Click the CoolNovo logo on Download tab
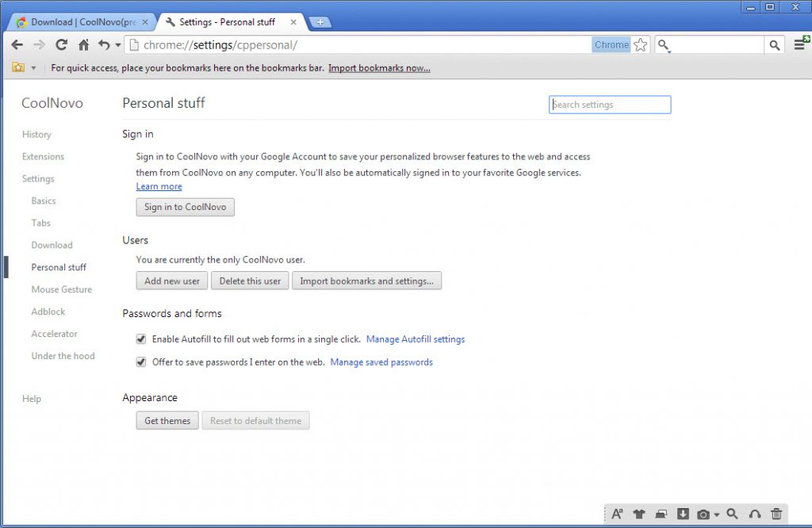 21,22
